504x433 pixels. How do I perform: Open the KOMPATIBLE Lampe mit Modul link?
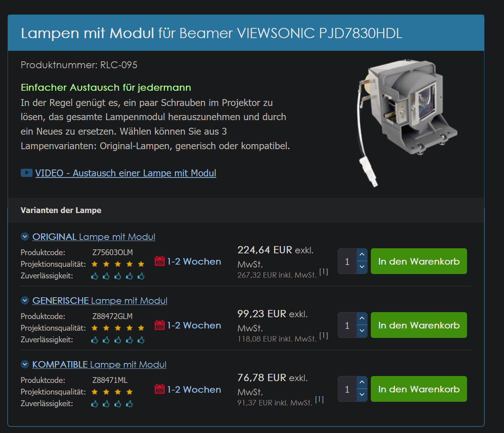99,364
